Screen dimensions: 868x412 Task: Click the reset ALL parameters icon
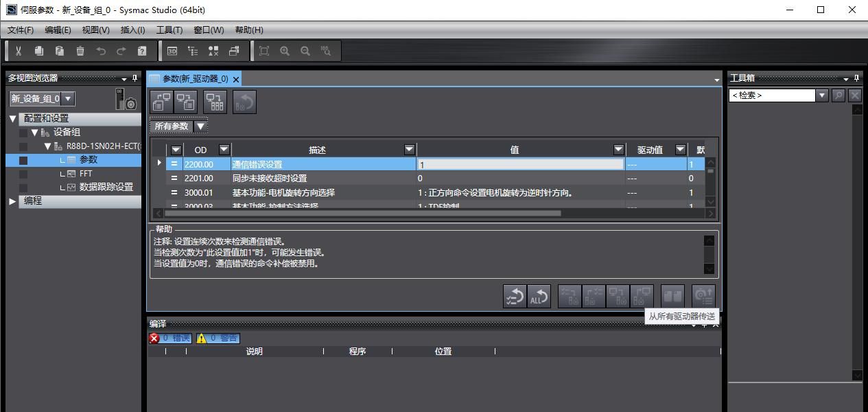539,296
